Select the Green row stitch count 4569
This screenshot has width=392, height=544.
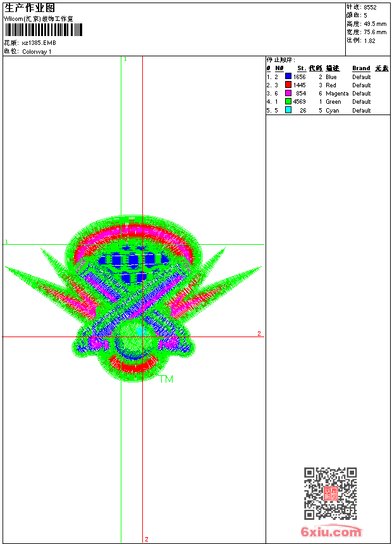pos(300,102)
